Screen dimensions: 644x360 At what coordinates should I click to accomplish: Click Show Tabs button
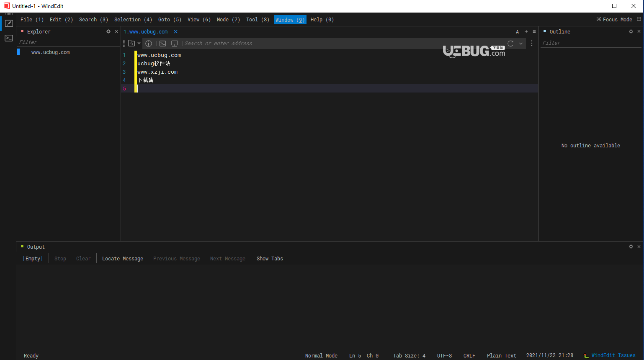click(x=270, y=259)
